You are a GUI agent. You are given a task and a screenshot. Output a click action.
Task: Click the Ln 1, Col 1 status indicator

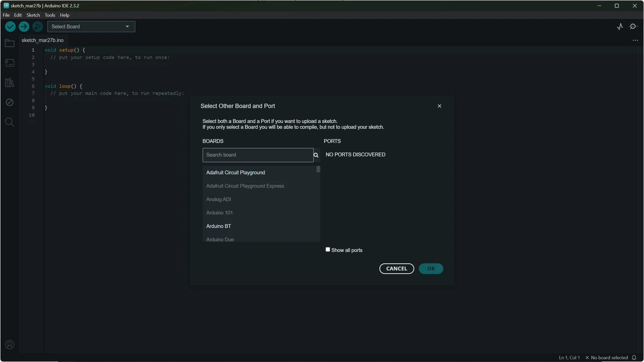pos(569,357)
